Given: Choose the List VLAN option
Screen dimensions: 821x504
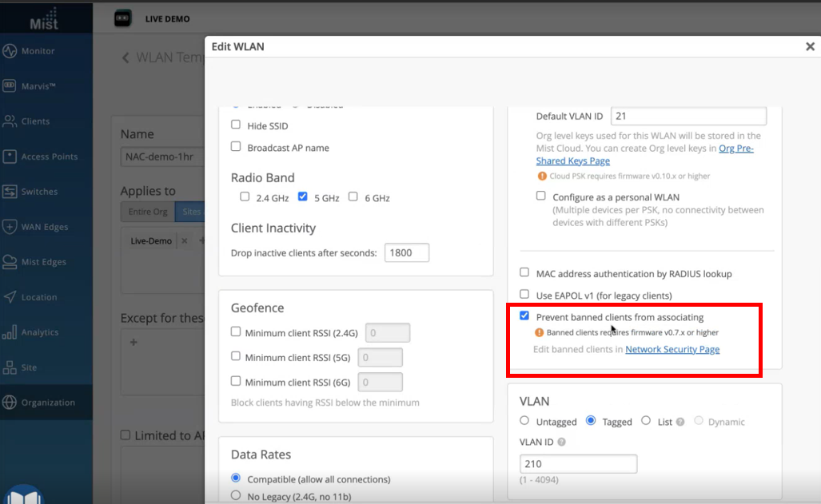Looking at the screenshot, I should [646, 421].
